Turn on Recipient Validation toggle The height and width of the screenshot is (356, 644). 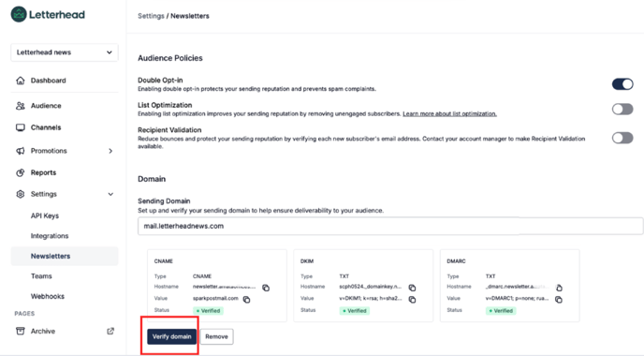[x=622, y=138]
